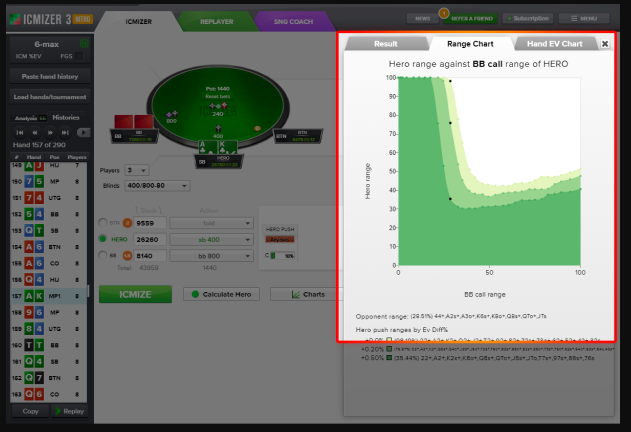Open the HERO sb 400 action dropdown

point(211,240)
